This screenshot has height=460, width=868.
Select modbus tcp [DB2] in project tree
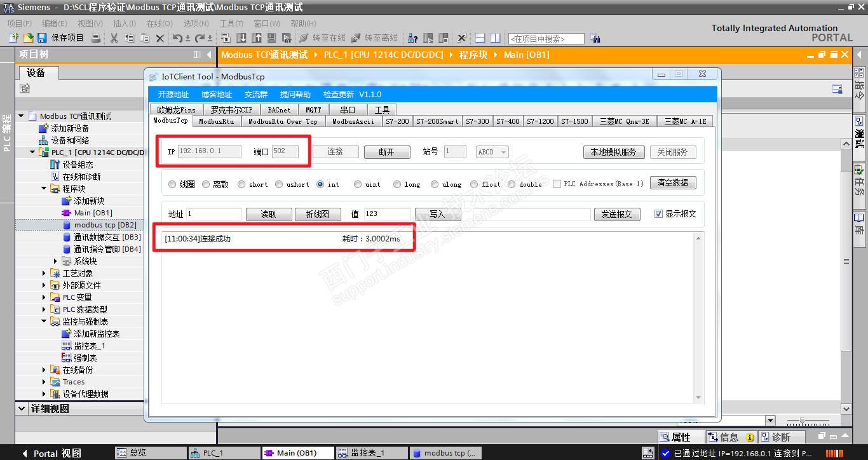(x=105, y=225)
